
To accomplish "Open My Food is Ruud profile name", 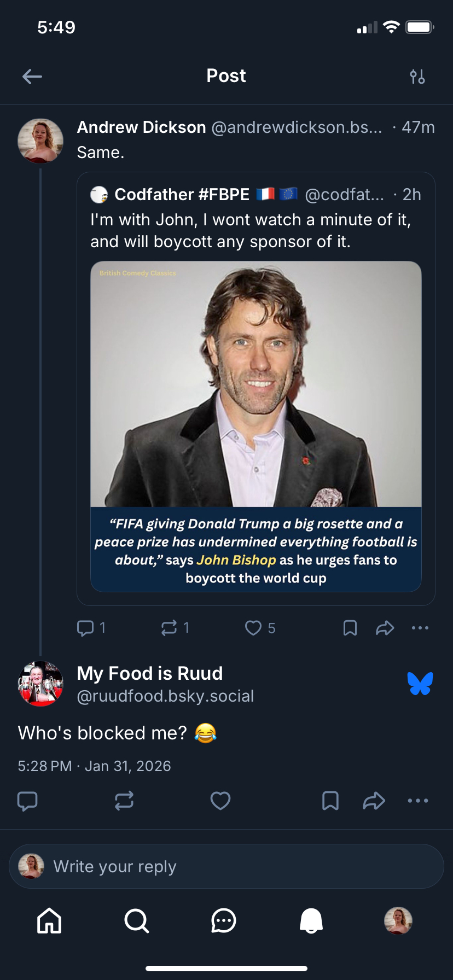I will [150, 673].
